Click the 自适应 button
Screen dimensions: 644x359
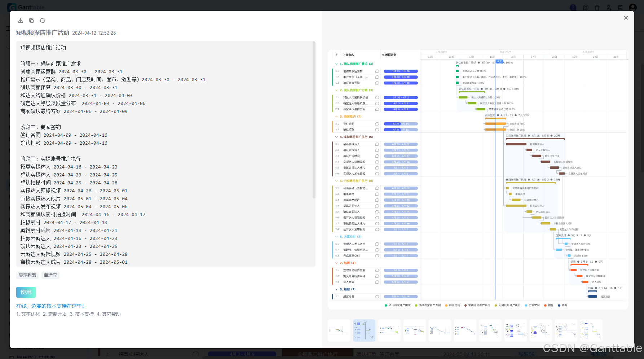50,275
